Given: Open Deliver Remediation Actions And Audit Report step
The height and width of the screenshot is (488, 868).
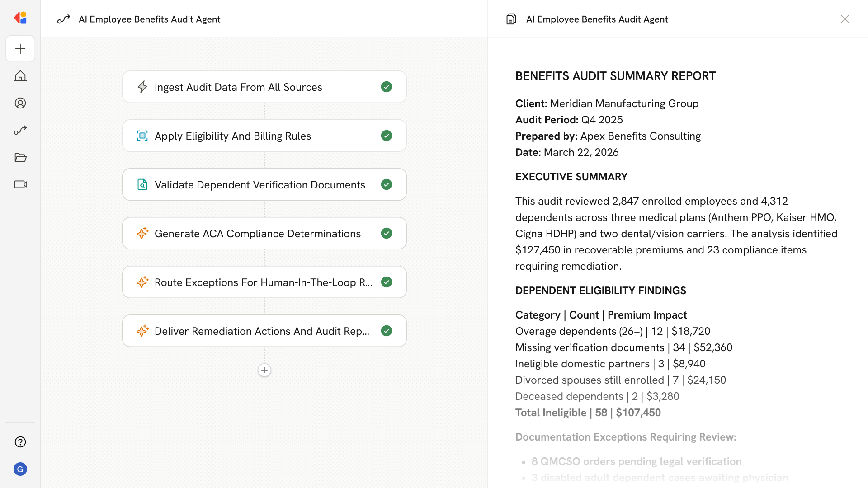Looking at the screenshot, I should [x=262, y=331].
